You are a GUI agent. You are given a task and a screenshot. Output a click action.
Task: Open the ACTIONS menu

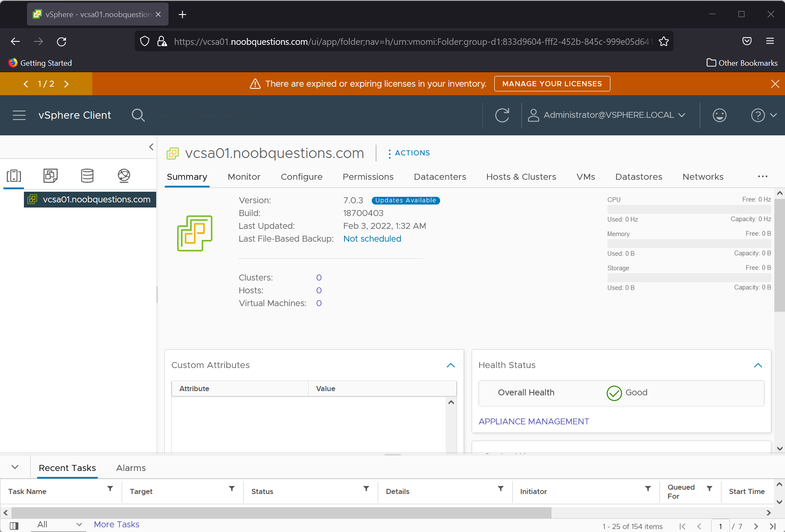click(409, 153)
